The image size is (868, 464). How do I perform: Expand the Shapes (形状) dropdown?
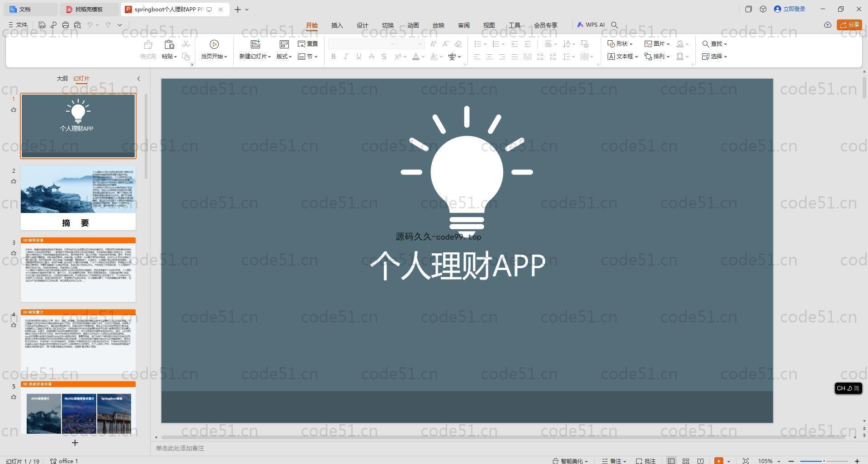[x=620, y=44]
